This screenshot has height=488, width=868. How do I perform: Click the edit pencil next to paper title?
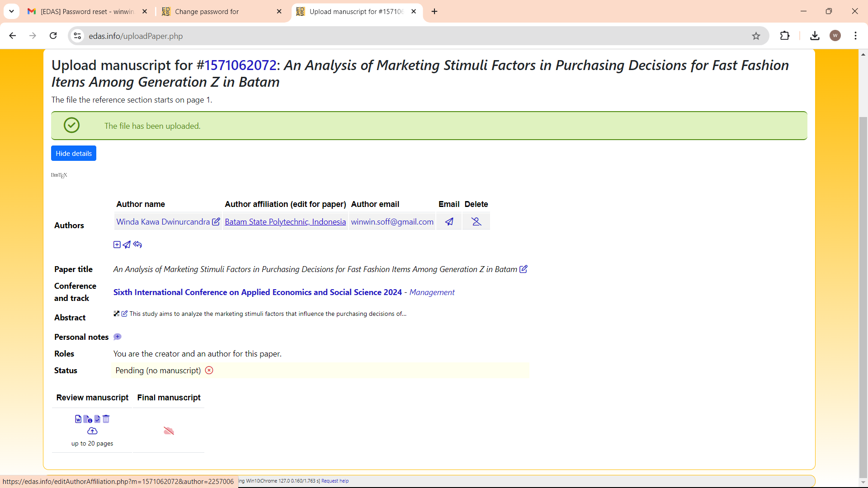pos(524,269)
